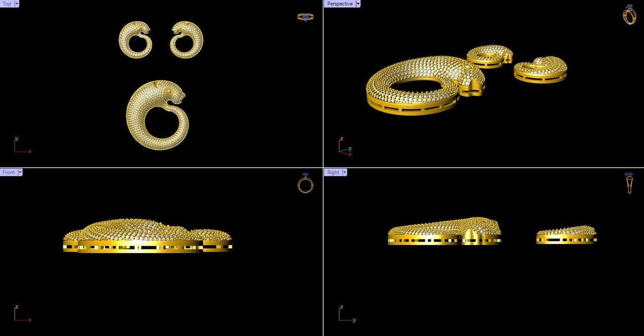Click the Perspective viewport title label

click(340, 4)
